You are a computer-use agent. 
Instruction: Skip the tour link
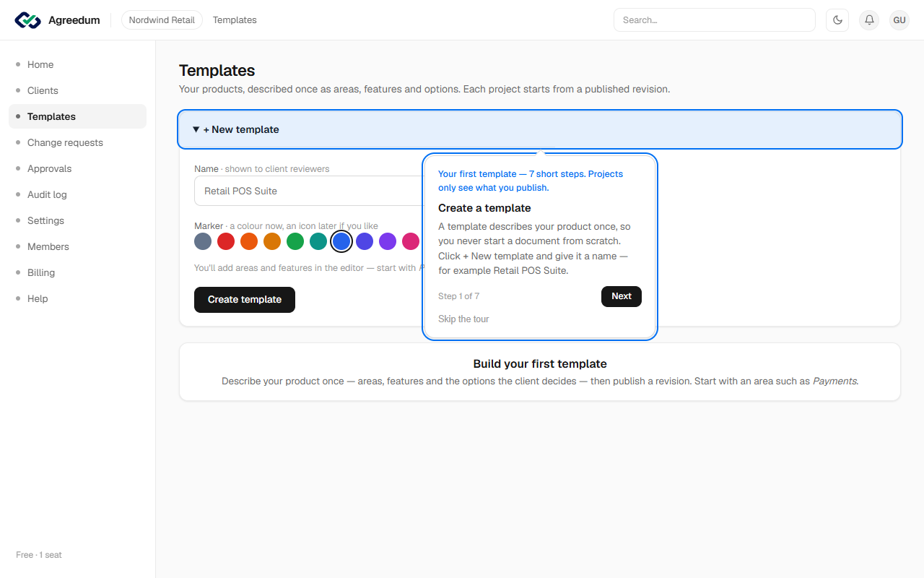463,319
